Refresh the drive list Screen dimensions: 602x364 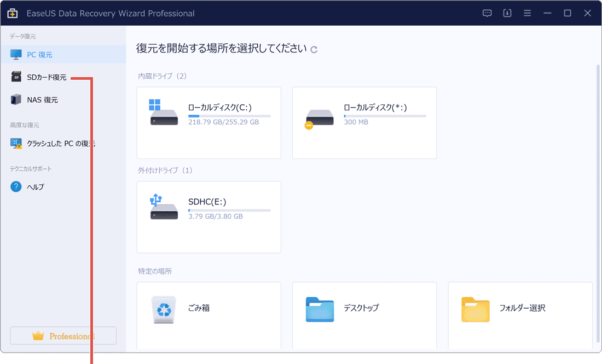(x=314, y=49)
